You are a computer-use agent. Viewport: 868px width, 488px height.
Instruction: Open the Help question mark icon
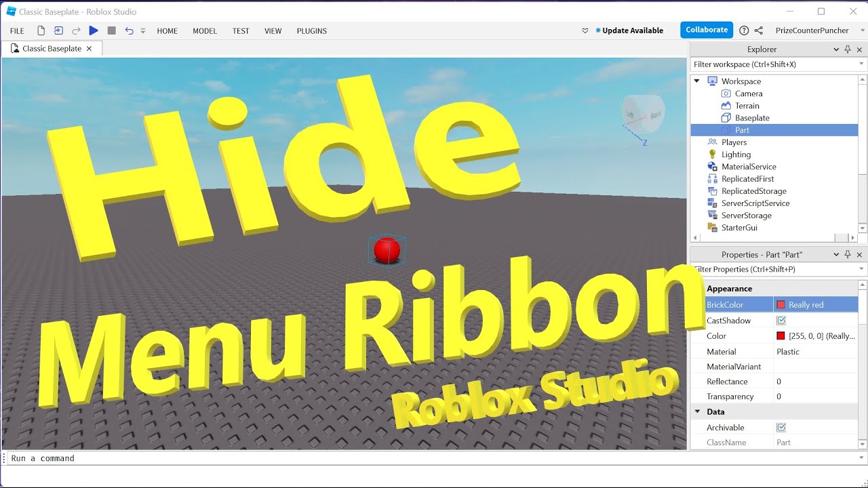click(x=744, y=30)
